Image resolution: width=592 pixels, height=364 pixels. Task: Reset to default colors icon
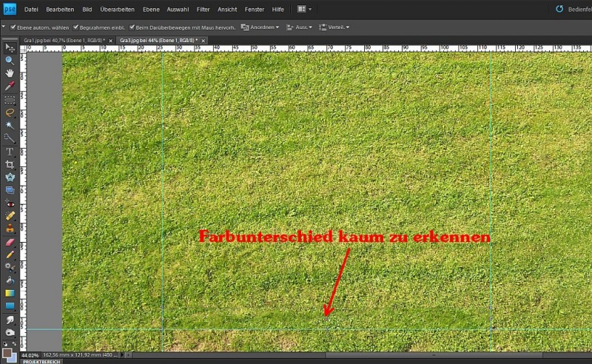click(x=5, y=343)
